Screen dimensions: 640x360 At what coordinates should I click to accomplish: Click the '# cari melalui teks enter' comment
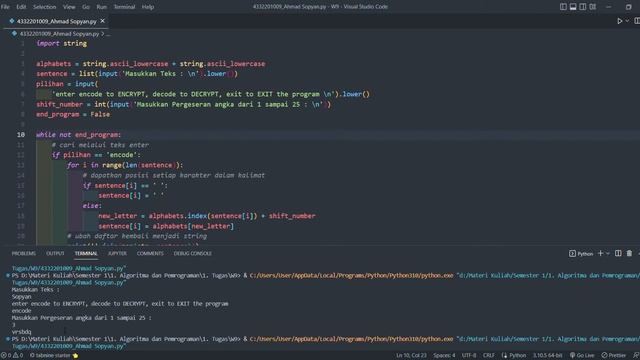100,145
